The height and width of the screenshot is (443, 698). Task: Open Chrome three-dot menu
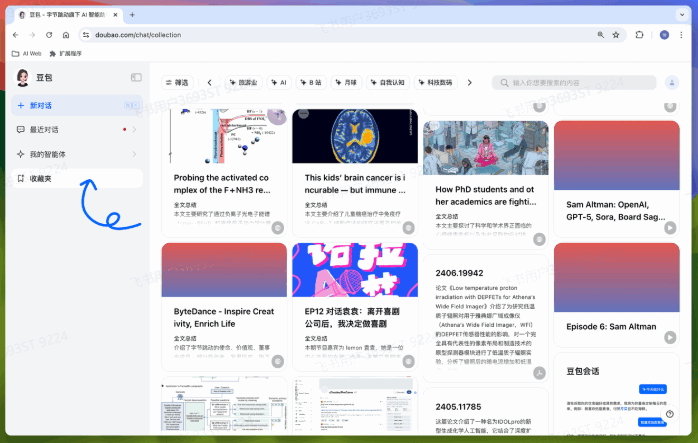[x=681, y=35]
